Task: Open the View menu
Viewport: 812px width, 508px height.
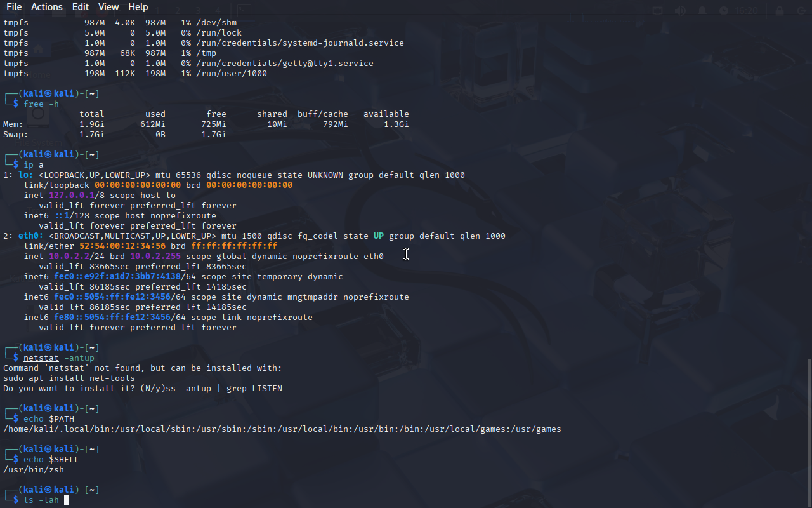Action: [x=108, y=7]
